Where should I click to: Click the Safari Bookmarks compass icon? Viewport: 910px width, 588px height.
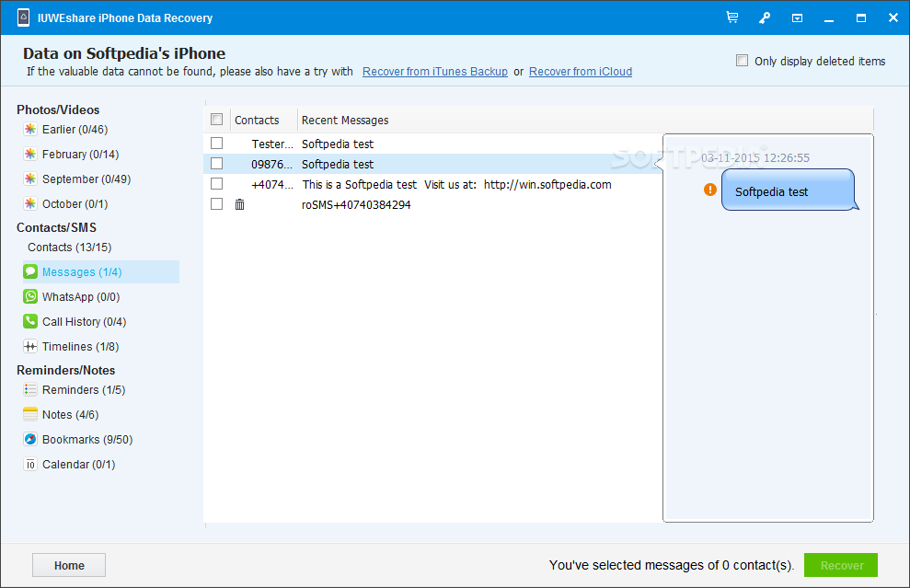point(30,440)
